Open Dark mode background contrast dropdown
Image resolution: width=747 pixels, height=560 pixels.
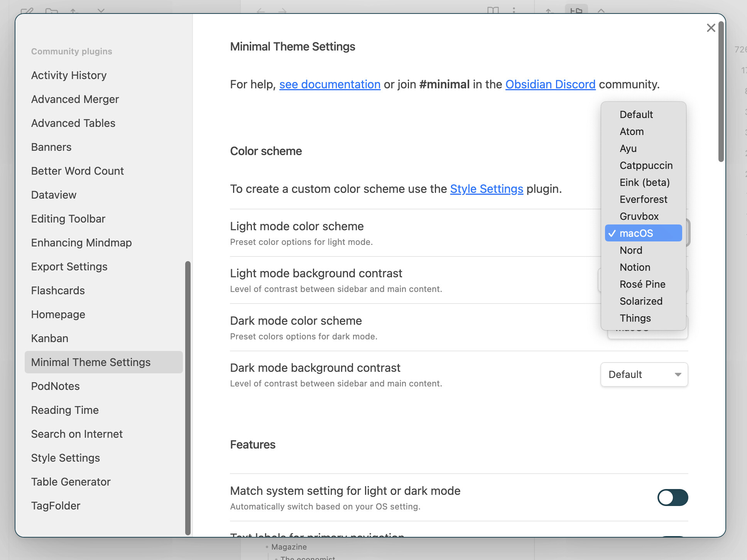pyautogui.click(x=644, y=374)
